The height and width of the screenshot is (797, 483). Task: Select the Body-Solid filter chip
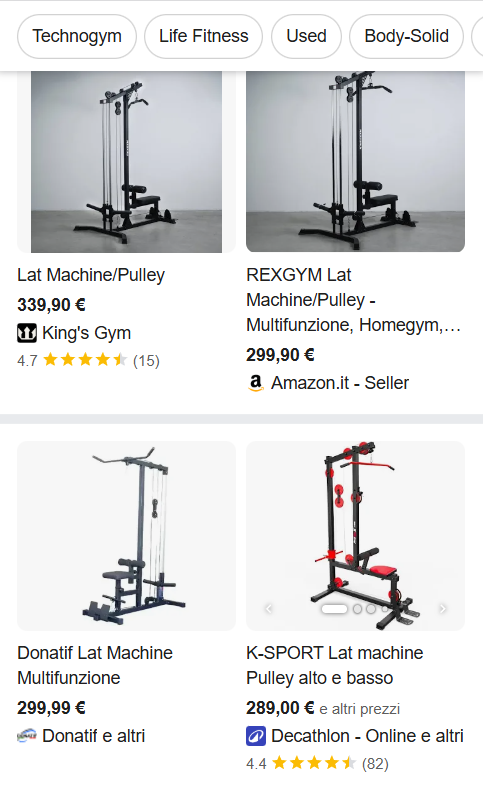[406, 36]
